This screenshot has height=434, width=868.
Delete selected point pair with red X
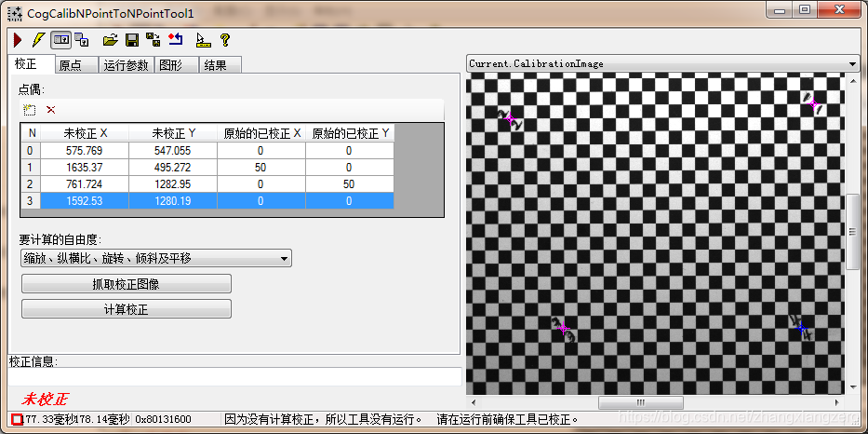(51, 110)
